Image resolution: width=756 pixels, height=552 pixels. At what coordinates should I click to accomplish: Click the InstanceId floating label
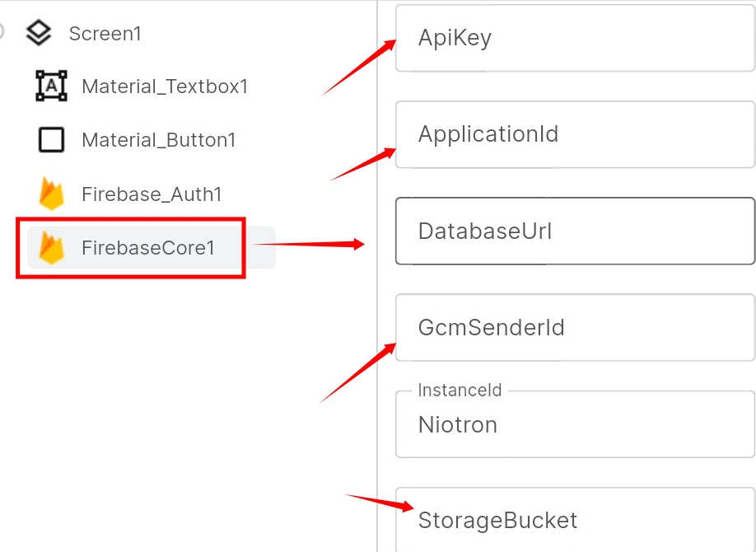(x=460, y=390)
